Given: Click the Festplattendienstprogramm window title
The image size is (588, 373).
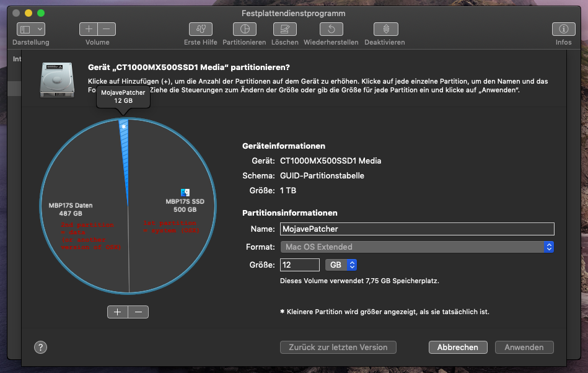Looking at the screenshot, I should coord(293,14).
